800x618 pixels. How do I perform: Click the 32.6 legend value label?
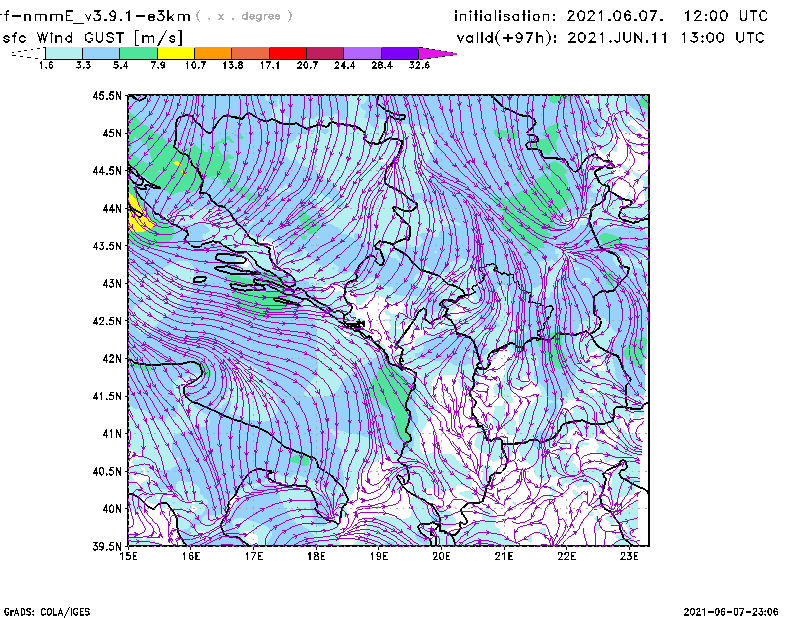(x=420, y=65)
